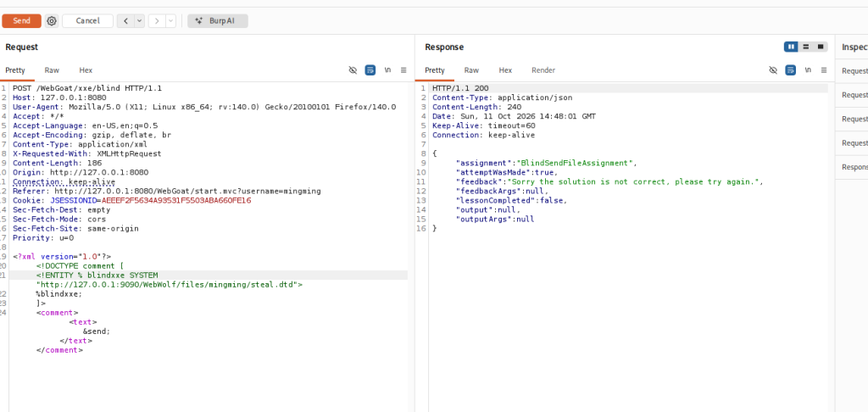Click the 'Keep-Alive: timeout=60' line
868x412 pixels.
(484, 125)
